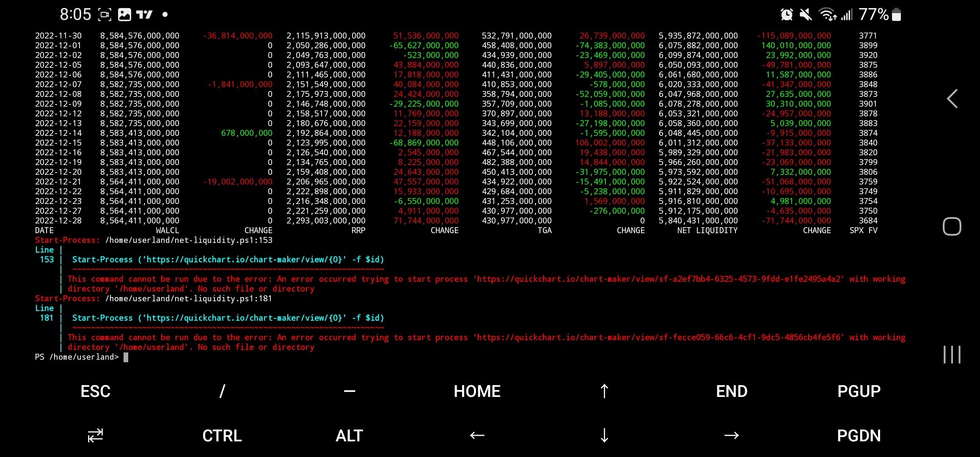Screen dimensions: 980x457
Task: Tap the left arrow key
Action: click(477, 435)
